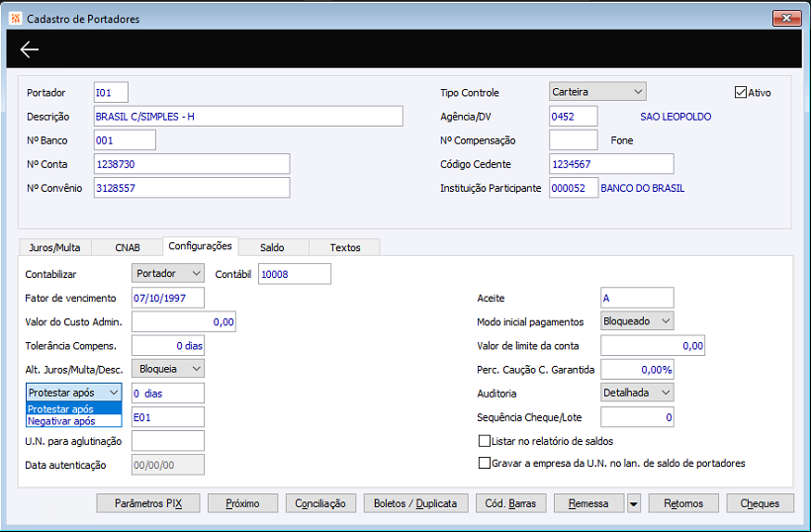The width and height of the screenshot is (811, 532).
Task: Enable Listar no relatório de saldos
Action: 485,441
